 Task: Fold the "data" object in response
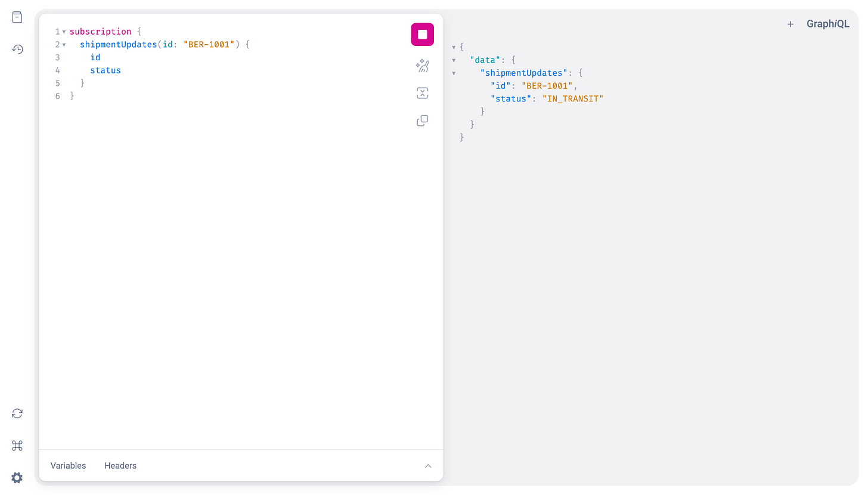[x=454, y=60]
